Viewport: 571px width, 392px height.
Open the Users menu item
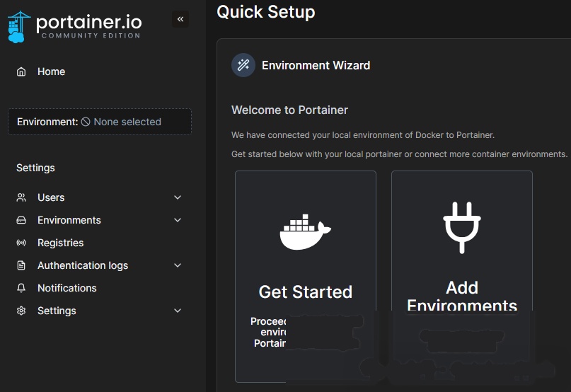click(x=51, y=197)
